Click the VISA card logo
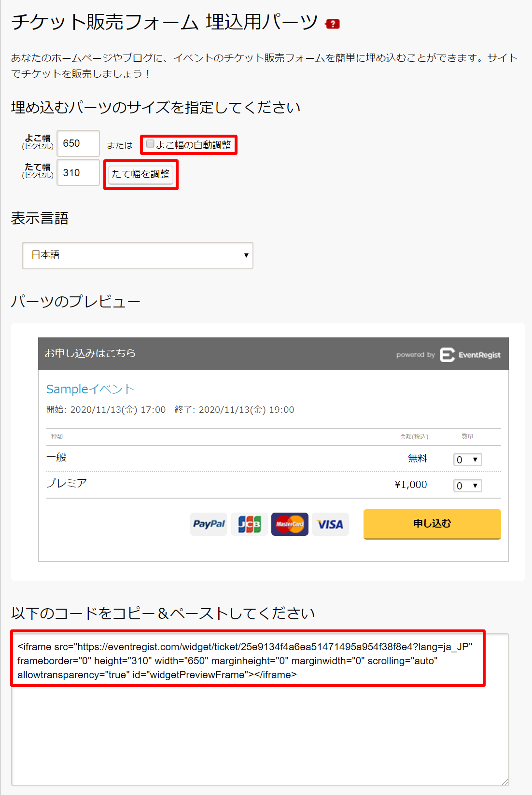 point(330,524)
